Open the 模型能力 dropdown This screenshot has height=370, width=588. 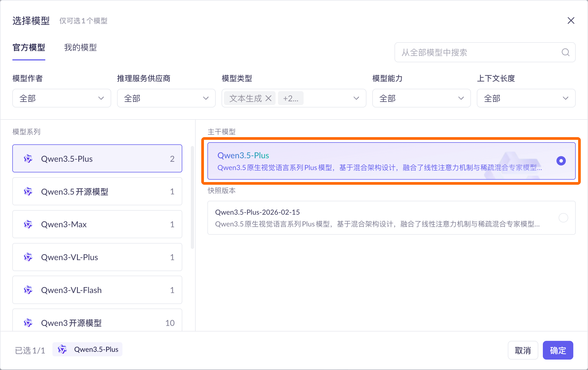[421, 98]
